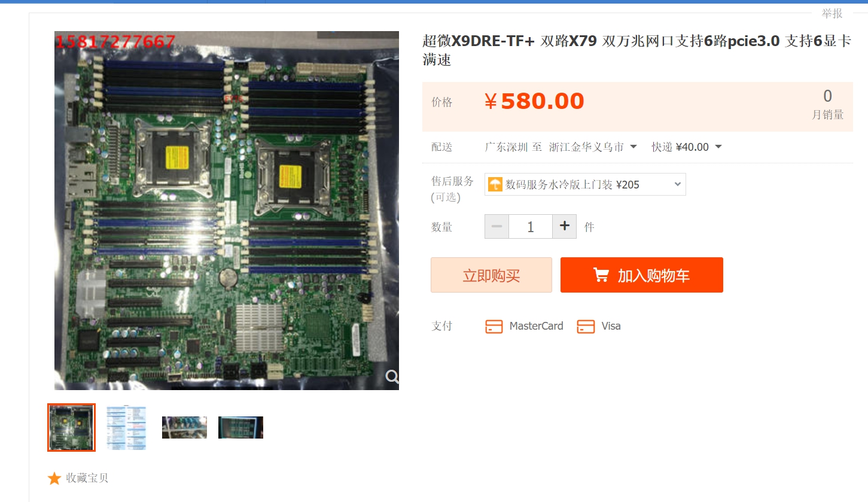The height and width of the screenshot is (502, 868).
Task: Click the 收藏宝贝 favorite link
Action: click(87, 478)
